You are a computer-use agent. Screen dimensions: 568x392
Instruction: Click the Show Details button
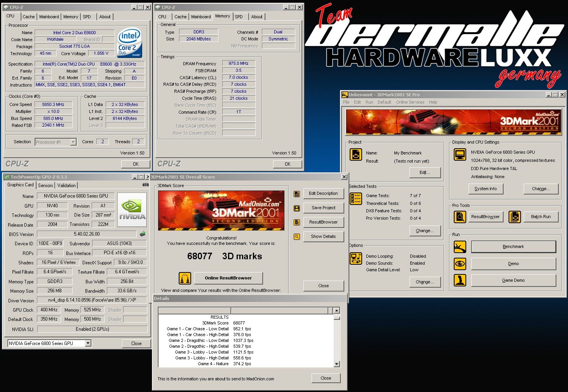(x=323, y=236)
